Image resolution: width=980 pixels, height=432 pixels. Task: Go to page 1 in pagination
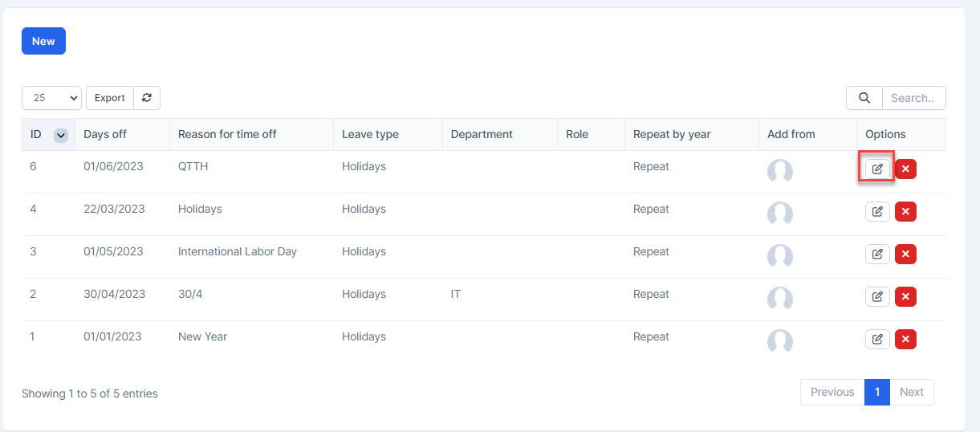tap(877, 392)
